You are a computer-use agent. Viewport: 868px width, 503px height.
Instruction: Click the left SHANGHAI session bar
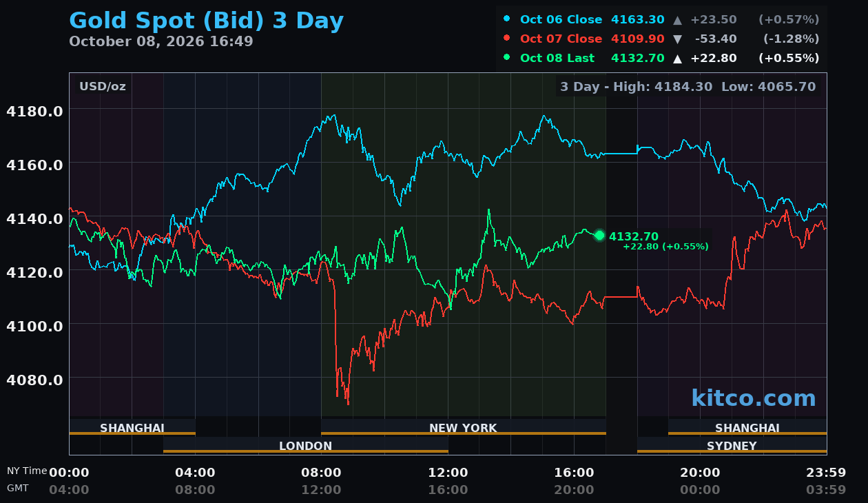[132, 427]
